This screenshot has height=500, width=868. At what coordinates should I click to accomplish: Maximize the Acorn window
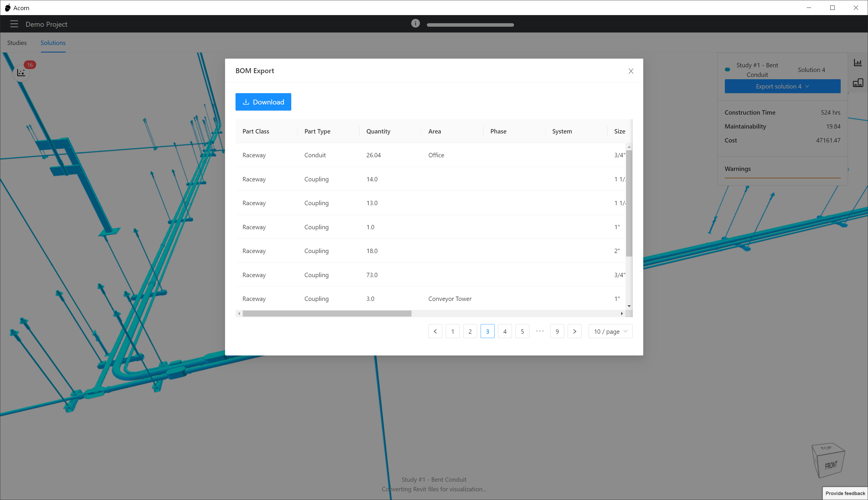(832, 8)
